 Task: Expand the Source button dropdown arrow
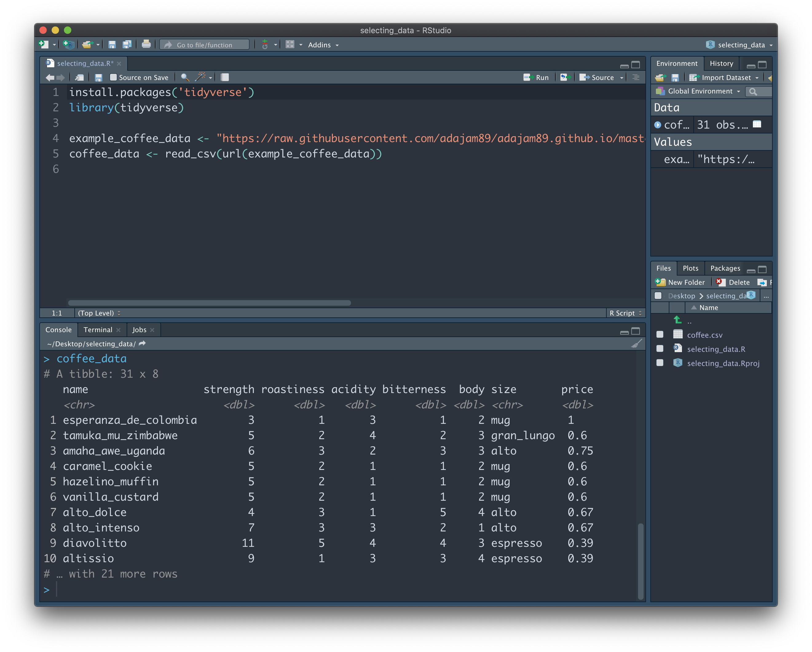coord(622,78)
